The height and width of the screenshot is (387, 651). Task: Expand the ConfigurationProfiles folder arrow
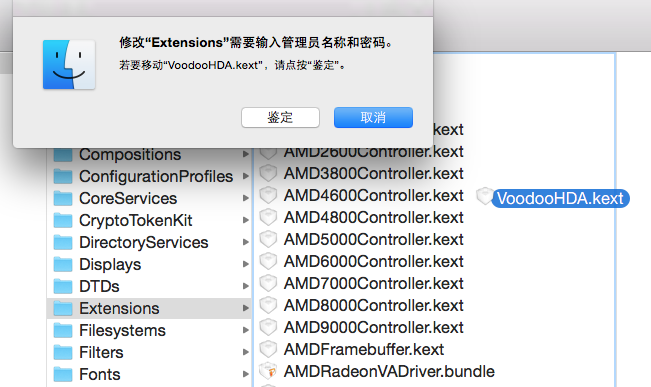pos(246,176)
